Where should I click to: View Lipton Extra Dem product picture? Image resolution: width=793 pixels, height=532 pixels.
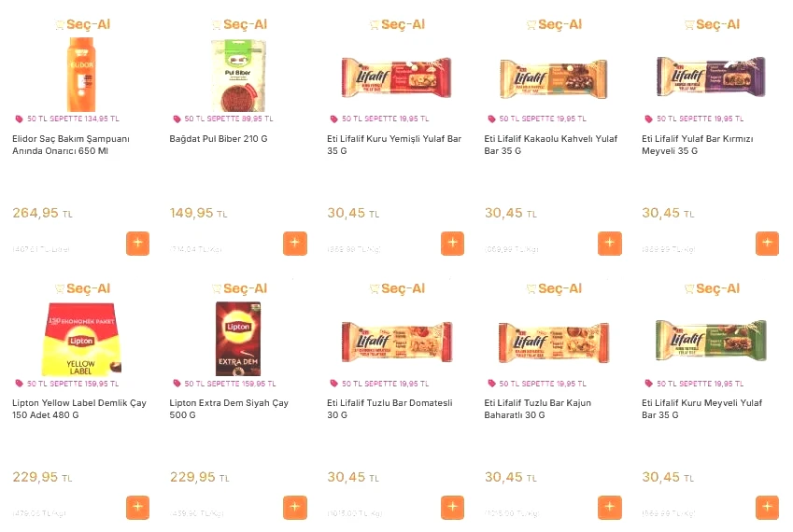pos(238,339)
